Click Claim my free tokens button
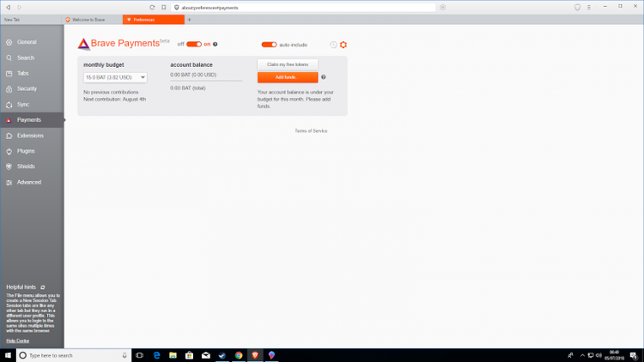The width and height of the screenshot is (644, 362). click(x=287, y=64)
